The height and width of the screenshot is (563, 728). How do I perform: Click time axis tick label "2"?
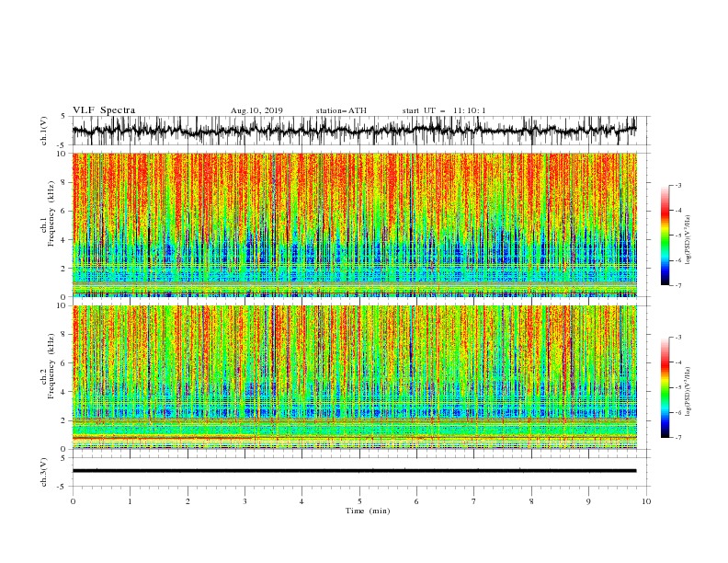coord(188,501)
